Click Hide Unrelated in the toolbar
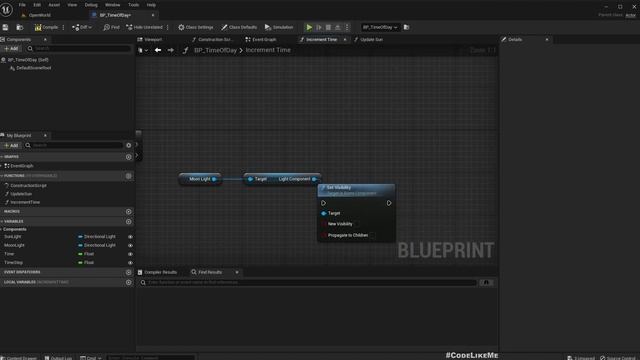The height and width of the screenshot is (360, 640). 144,27
